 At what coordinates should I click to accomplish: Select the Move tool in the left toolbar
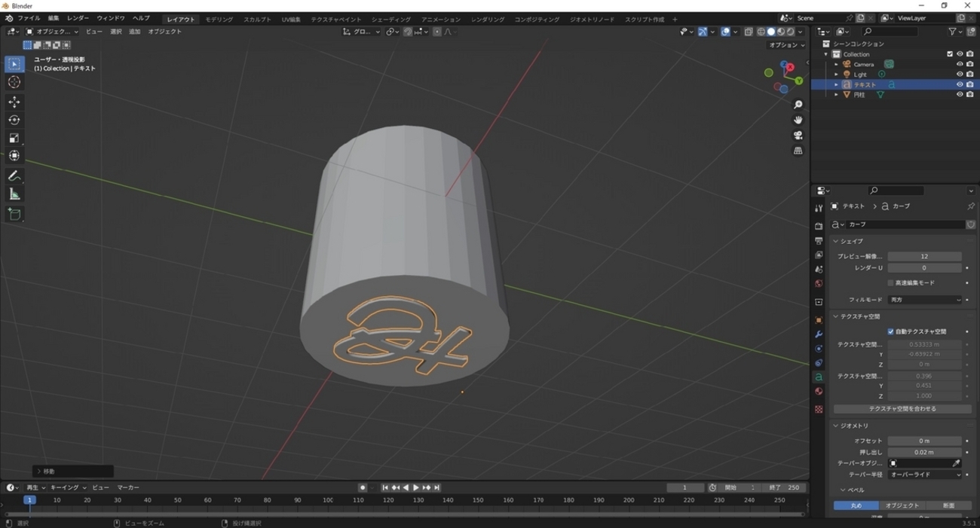(14, 102)
